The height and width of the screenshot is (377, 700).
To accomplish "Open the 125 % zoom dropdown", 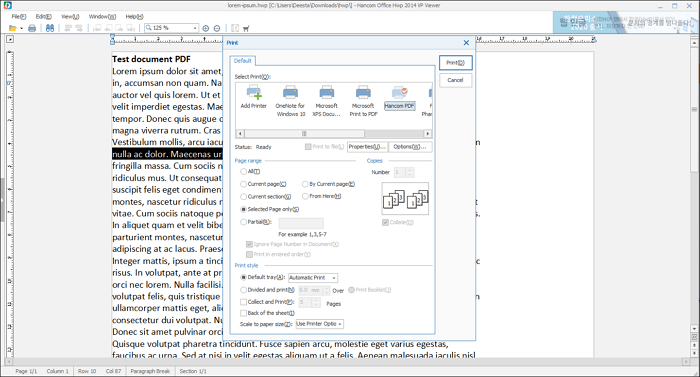I will [195, 28].
